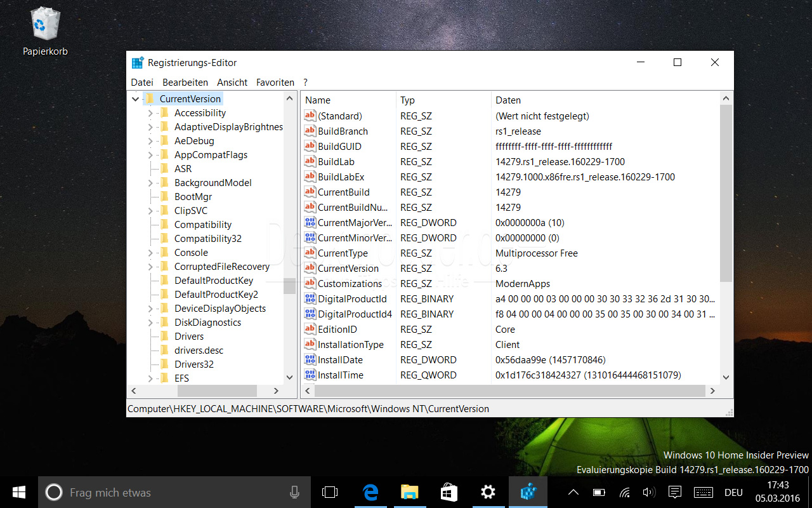Select the drivers.desc tree key
The width and height of the screenshot is (812, 508).
point(199,350)
